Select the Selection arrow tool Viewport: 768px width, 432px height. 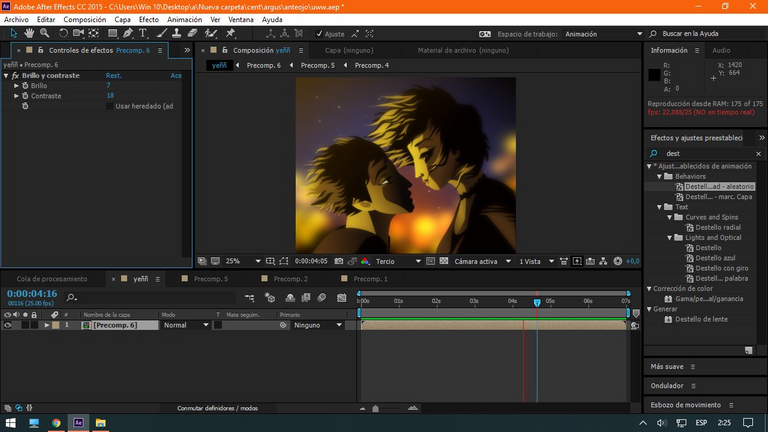(x=13, y=33)
